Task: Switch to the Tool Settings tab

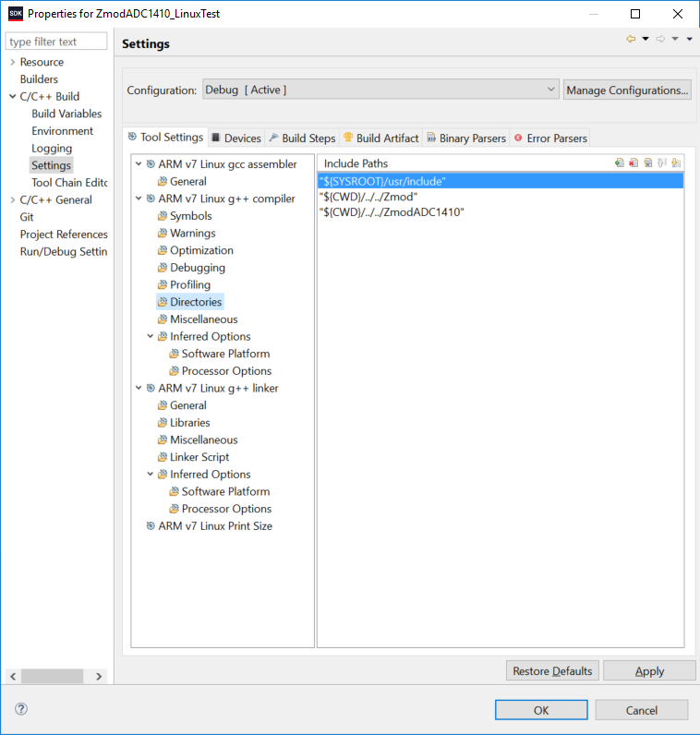Action: click(165, 137)
